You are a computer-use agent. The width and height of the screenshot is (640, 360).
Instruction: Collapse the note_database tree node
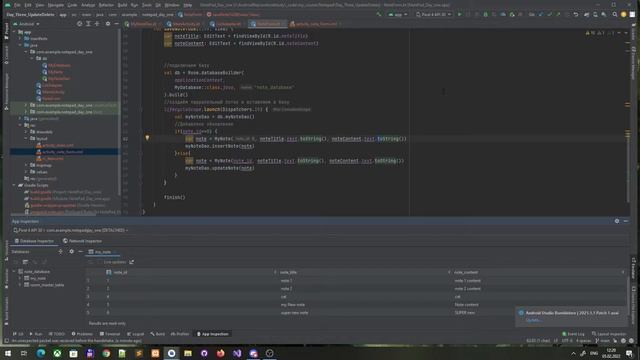(x=15, y=271)
